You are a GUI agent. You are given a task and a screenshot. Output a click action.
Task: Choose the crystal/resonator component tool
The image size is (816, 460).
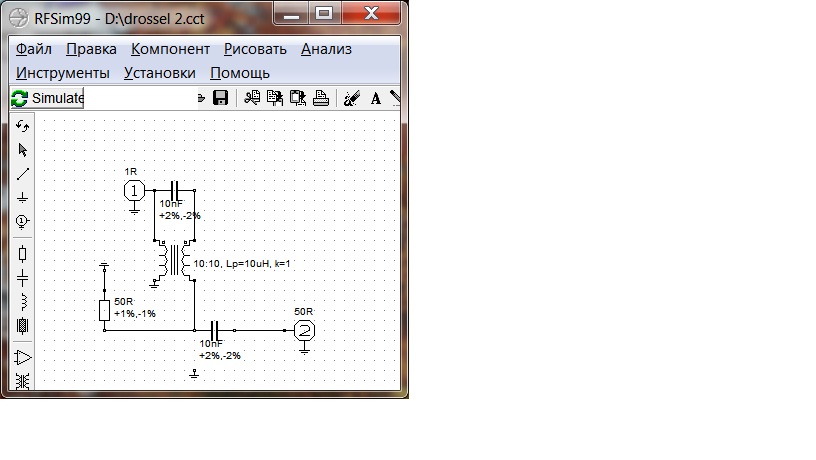coord(22,326)
